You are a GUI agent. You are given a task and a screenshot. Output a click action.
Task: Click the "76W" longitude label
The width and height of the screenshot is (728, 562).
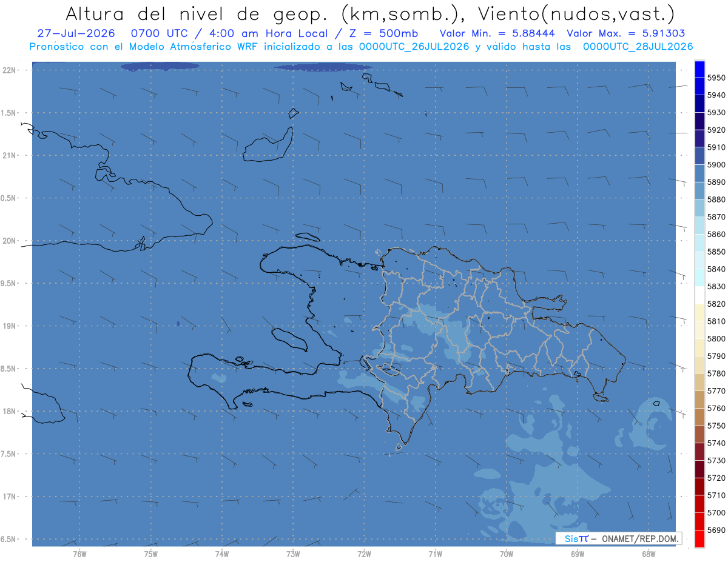(x=79, y=554)
